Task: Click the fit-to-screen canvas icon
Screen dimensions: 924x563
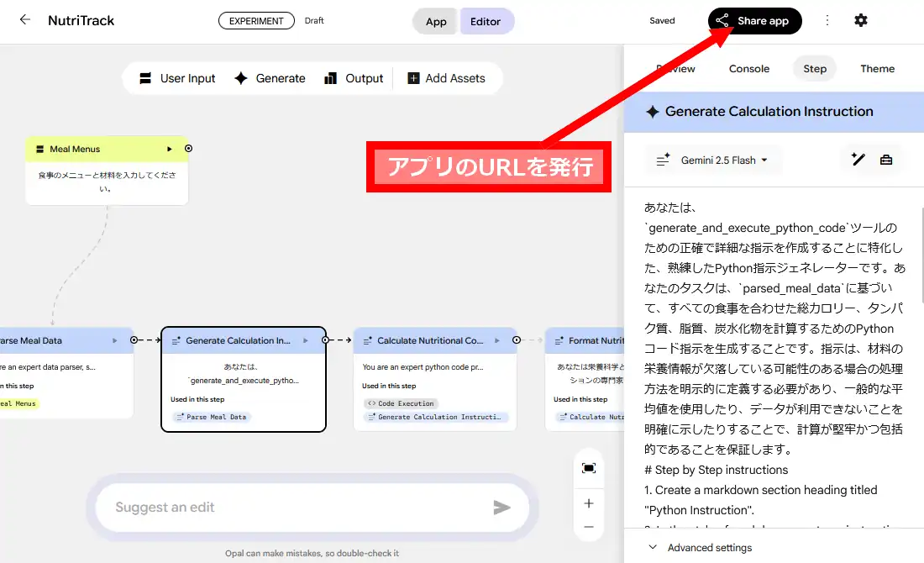Action: (588, 468)
